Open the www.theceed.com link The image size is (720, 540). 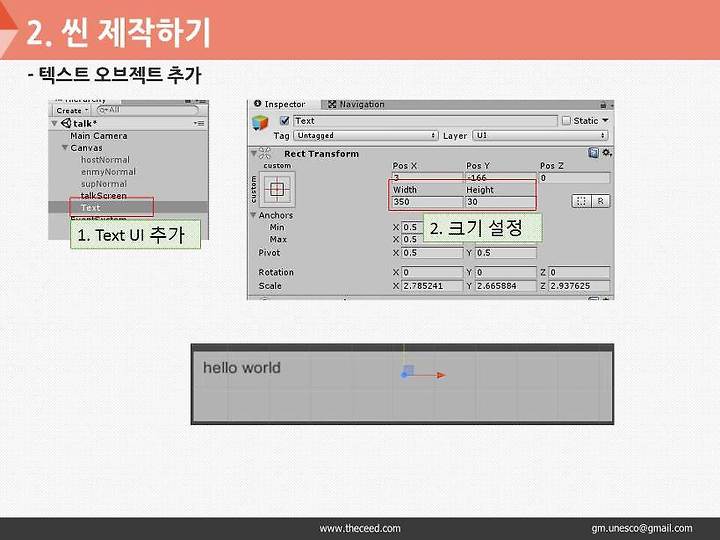[360, 529]
